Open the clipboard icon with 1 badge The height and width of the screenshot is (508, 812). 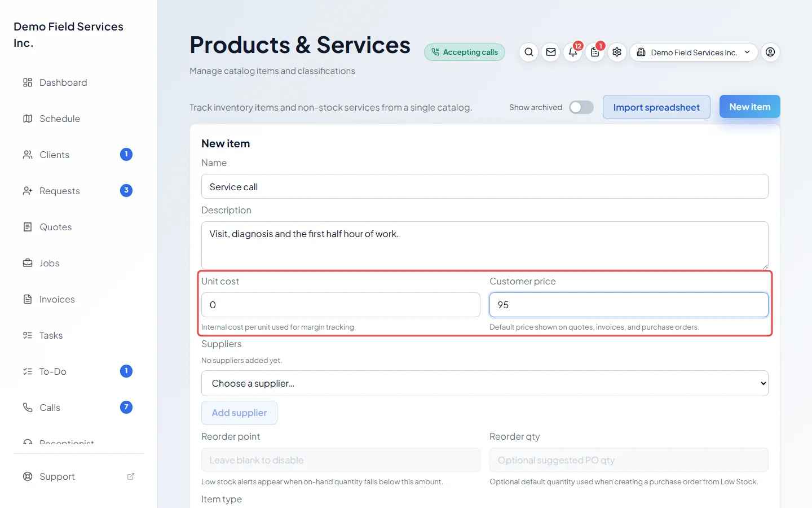coord(595,52)
